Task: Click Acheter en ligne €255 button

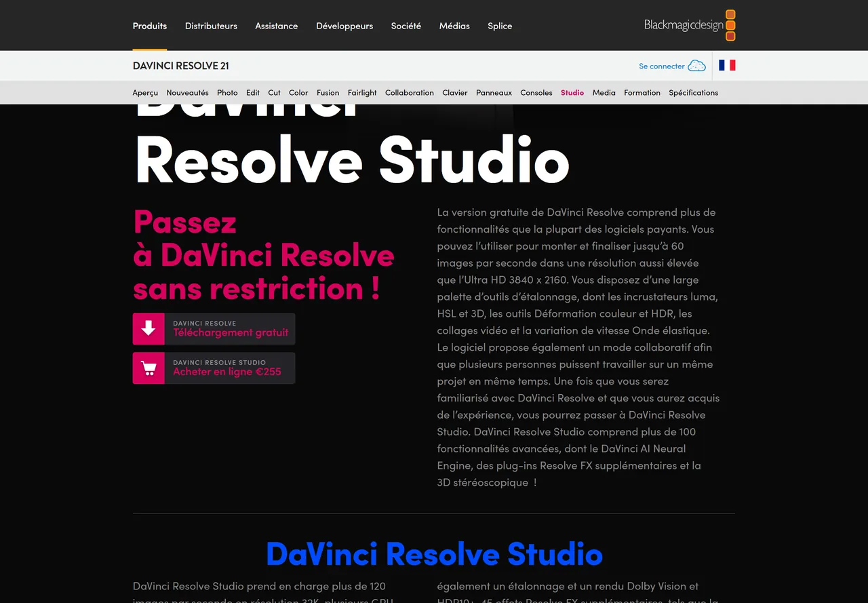Action: [214, 368]
